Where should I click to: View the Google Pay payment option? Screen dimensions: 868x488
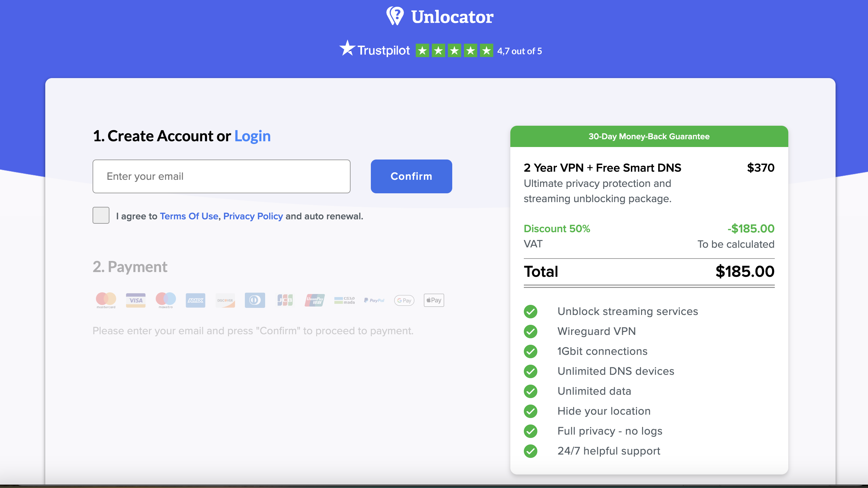tap(405, 300)
